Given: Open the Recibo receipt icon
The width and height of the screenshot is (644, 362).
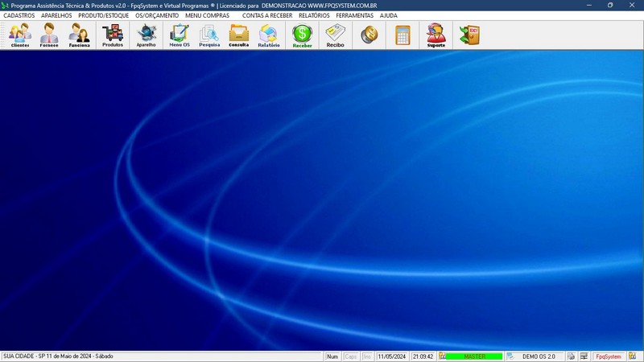Looking at the screenshot, I should point(335,35).
